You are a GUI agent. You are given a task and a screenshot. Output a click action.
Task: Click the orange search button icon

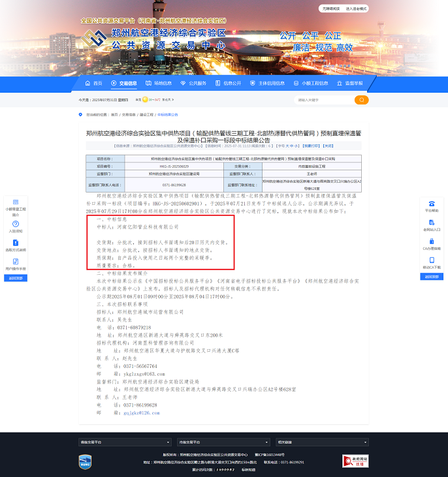pyautogui.click(x=361, y=100)
